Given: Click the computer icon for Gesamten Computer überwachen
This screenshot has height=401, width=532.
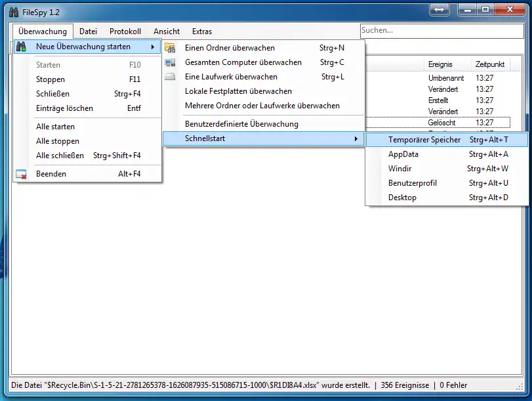Looking at the screenshot, I should pyautogui.click(x=170, y=62).
